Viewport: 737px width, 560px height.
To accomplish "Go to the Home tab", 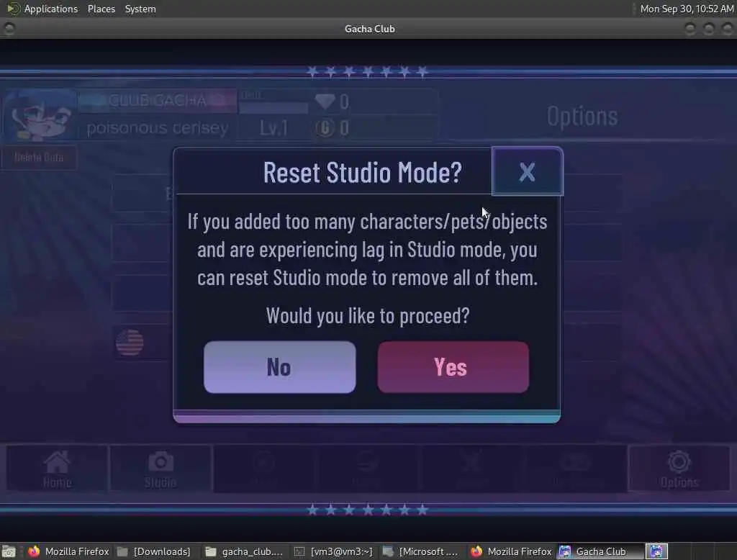I will (58, 469).
